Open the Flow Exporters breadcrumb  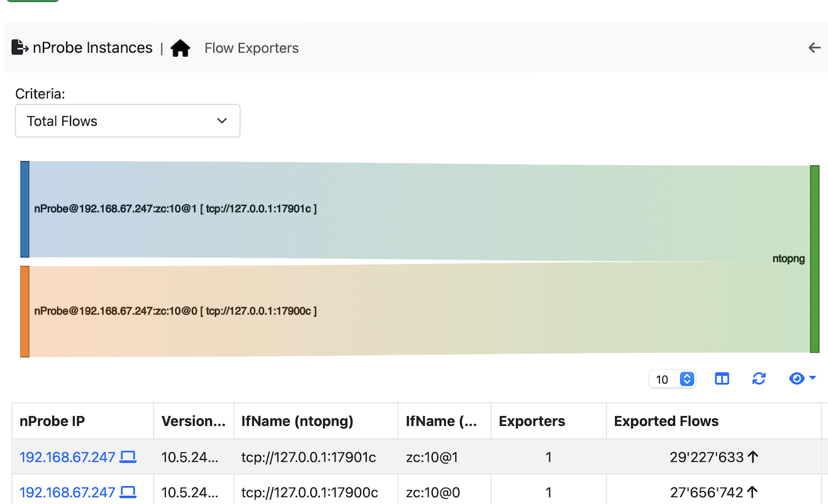point(252,48)
